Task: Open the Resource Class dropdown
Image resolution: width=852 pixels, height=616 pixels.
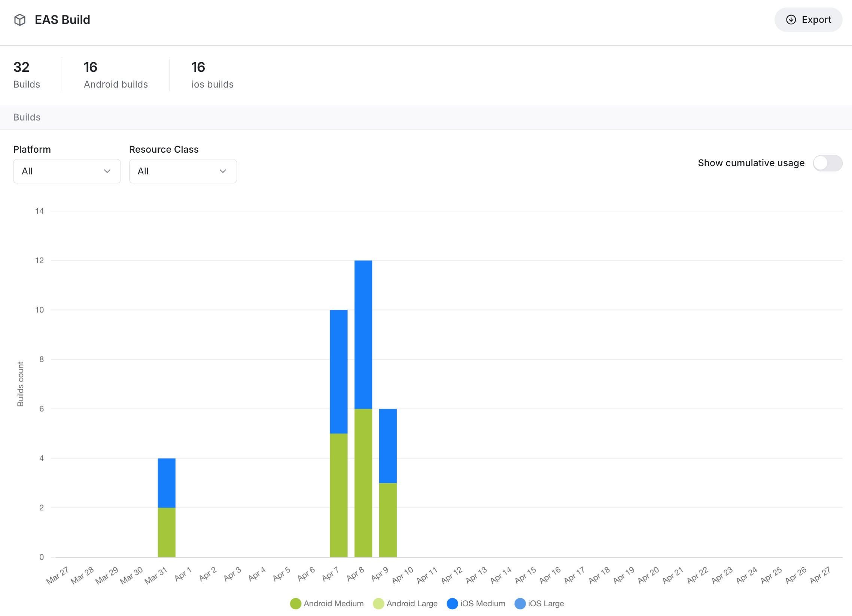Action: pyautogui.click(x=183, y=171)
